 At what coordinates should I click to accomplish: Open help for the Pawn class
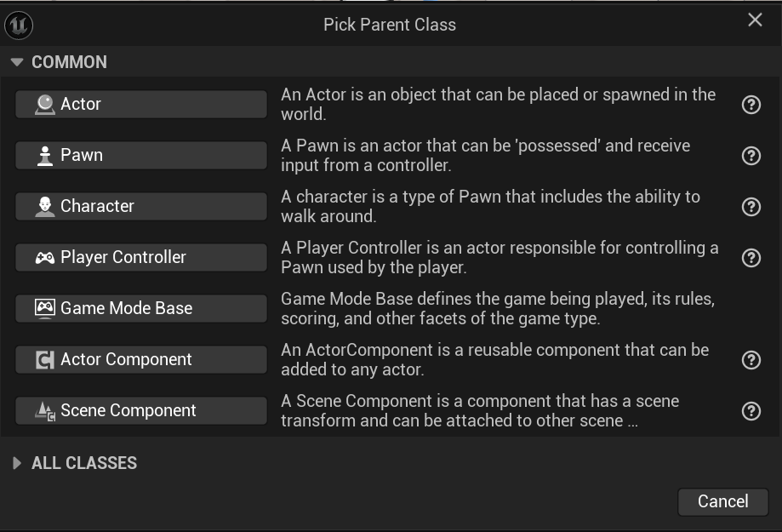click(751, 156)
